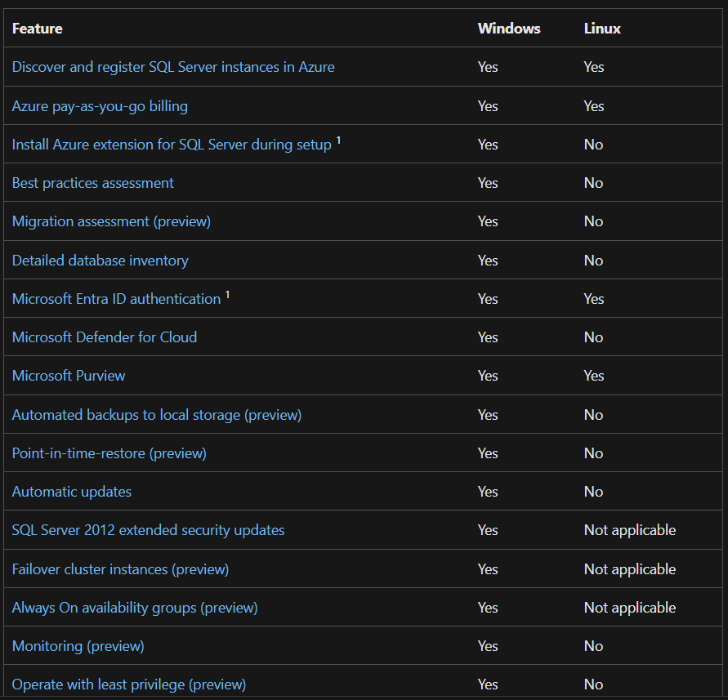Go to Monitoring (preview) link
Screen dimensions: 728x700
[78, 646]
